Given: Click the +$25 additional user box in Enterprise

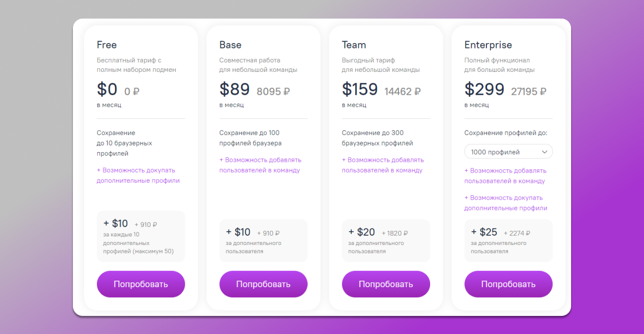Looking at the screenshot, I should 508,240.
